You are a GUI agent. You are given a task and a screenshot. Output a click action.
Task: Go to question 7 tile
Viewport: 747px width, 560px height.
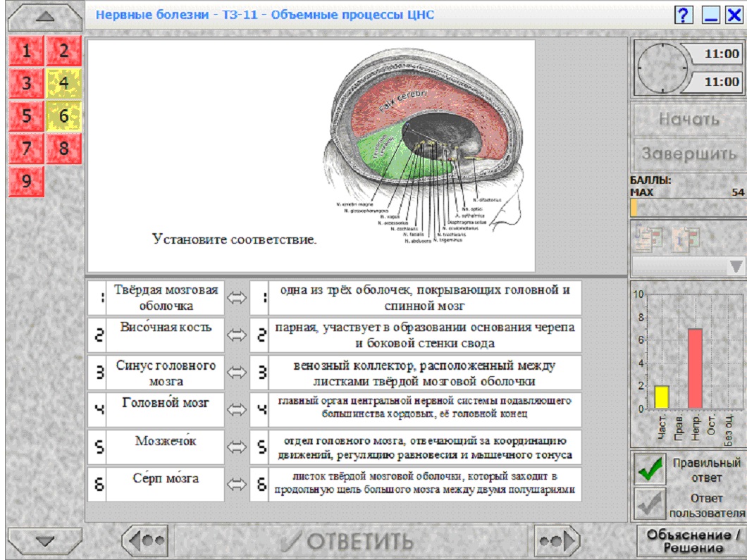(x=26, y=149)
